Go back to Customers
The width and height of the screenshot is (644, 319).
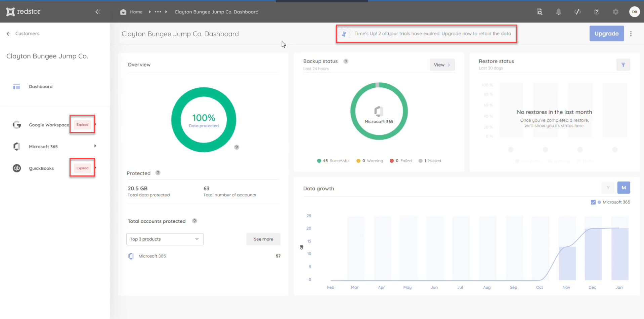click(x=27, y=34)
